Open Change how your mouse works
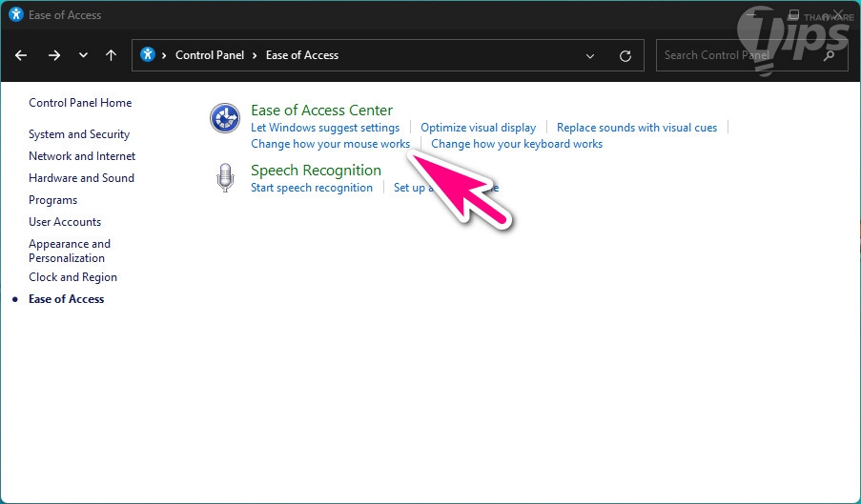The image size is (861, 504). (330, 144)
